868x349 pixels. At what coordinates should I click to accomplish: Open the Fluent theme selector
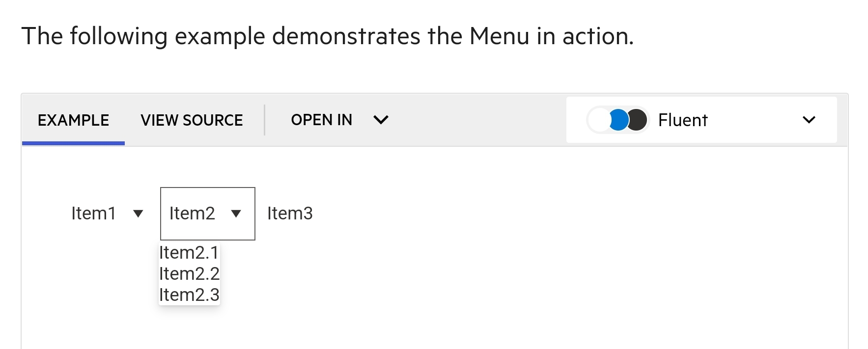click(x=701, y=120)
